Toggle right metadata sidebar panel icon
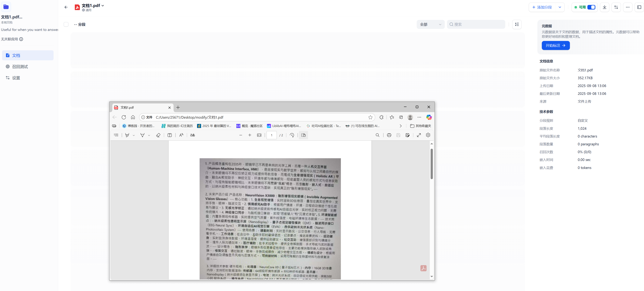The width and height of the screenshot is (644, 291). pyautogui.click(x=639, y=7)
